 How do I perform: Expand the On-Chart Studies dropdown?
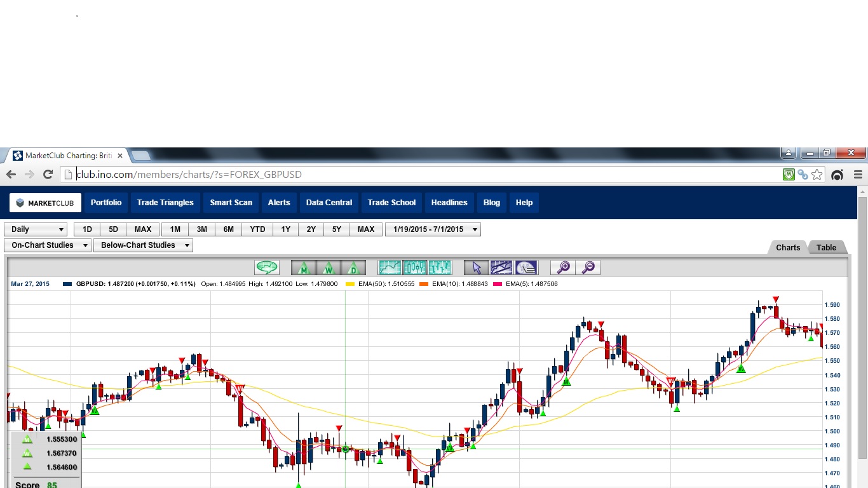tap(48, 245)
